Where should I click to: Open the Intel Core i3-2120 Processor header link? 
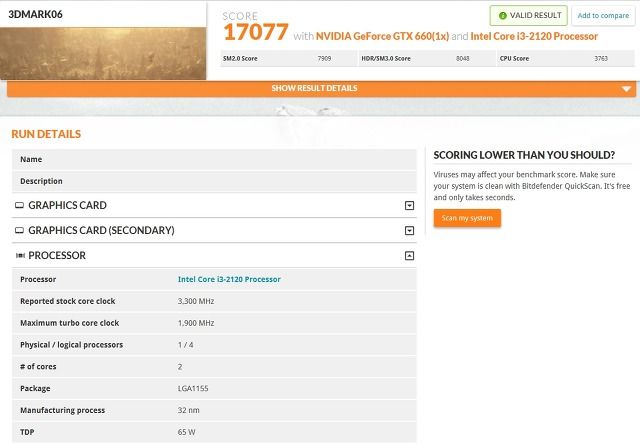(x=534, y=36)
